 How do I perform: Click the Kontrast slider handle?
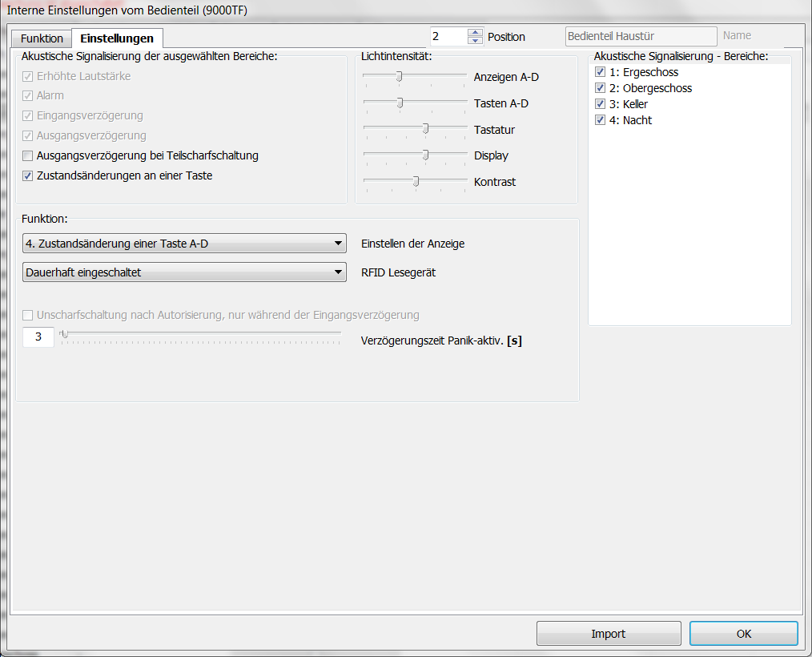click(x=416, y=181)
